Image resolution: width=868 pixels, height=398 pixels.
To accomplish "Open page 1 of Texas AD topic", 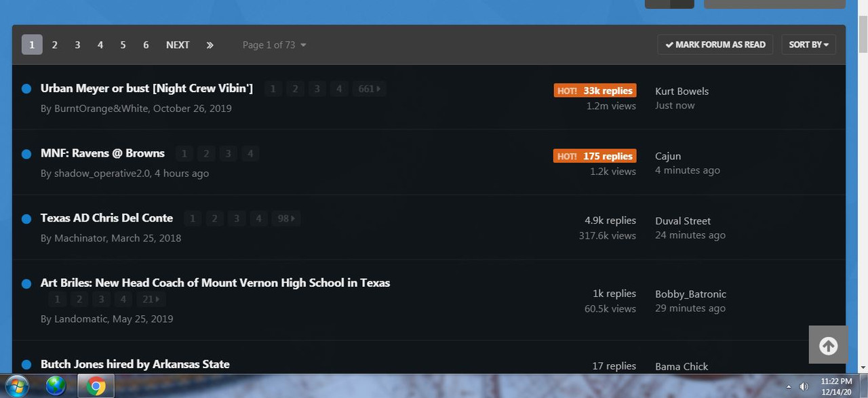I will tap(193, 218).
